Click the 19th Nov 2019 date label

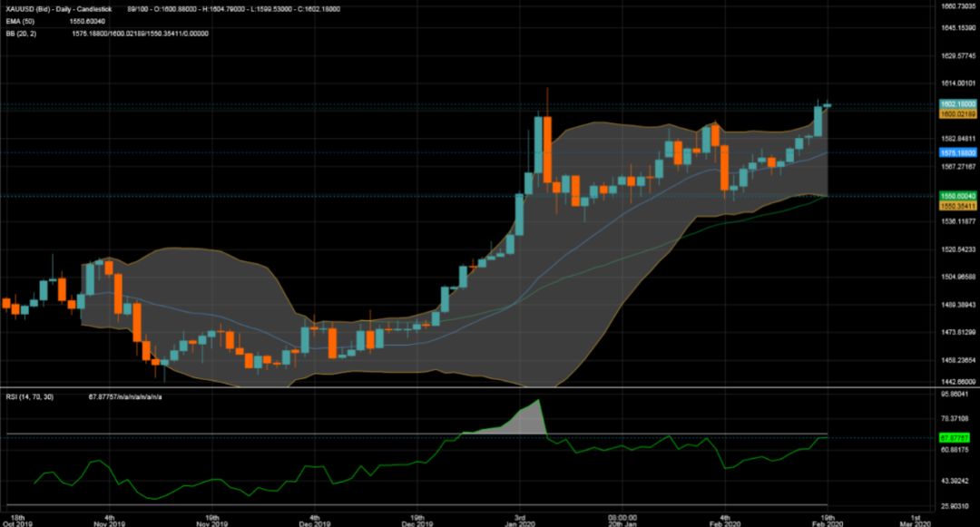click(x=211, y=521)
